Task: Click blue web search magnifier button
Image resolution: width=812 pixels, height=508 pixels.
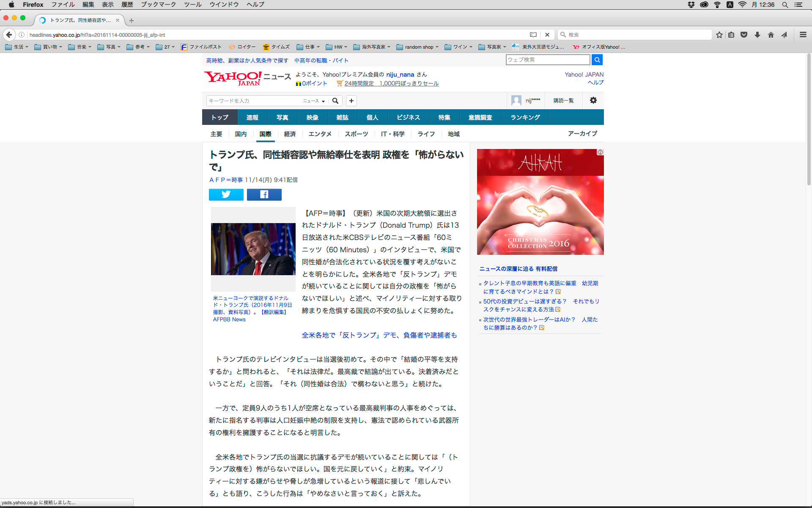Action: [x=597, y=60]
